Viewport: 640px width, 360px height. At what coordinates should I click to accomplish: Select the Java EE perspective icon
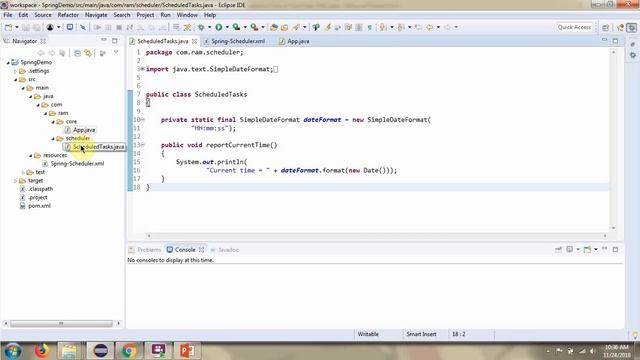tap(620, 27)
